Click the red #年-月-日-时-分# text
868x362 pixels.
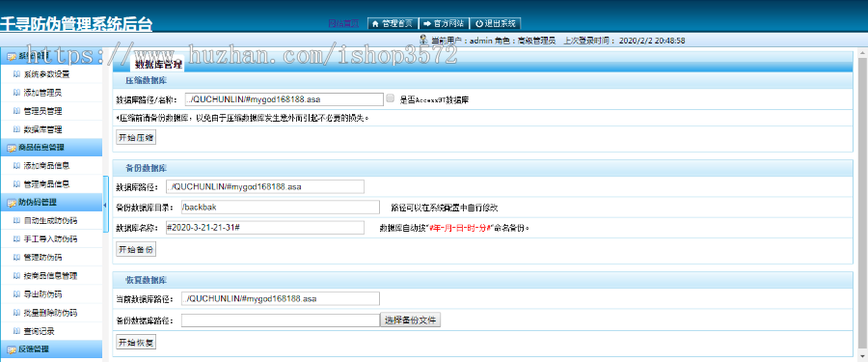click(461, 228)
